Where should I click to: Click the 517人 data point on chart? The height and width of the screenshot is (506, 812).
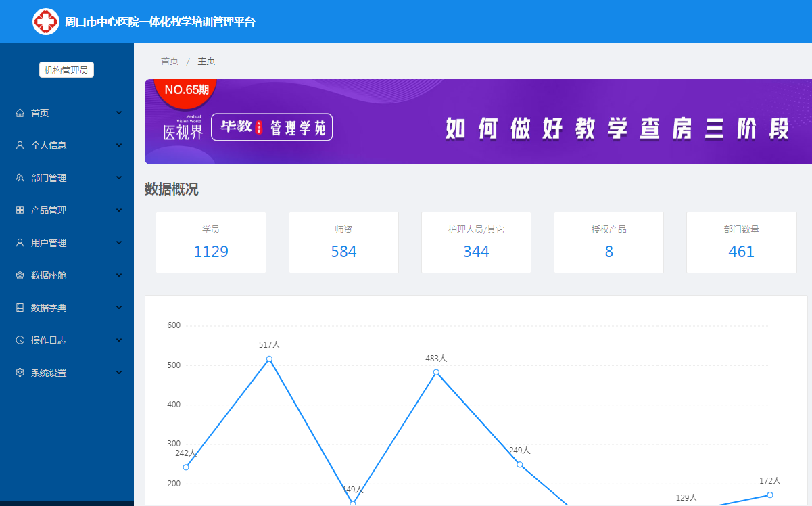[x=269, y=359]
